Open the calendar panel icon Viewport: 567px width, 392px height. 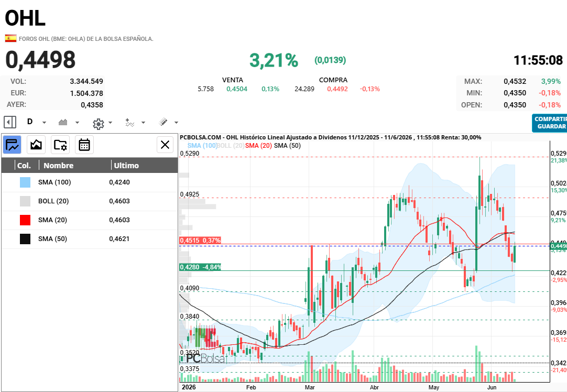coord(84,145)
